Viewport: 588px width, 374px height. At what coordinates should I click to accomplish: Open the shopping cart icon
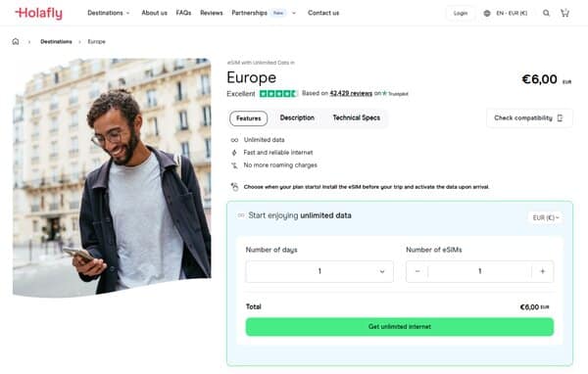click(x=564, y=13)
